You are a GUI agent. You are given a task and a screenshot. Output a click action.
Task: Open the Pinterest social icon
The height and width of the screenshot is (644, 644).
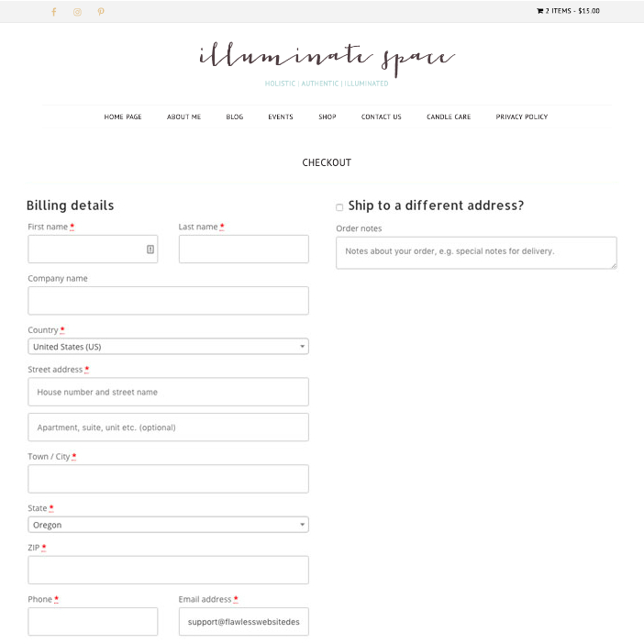point(101,12)
